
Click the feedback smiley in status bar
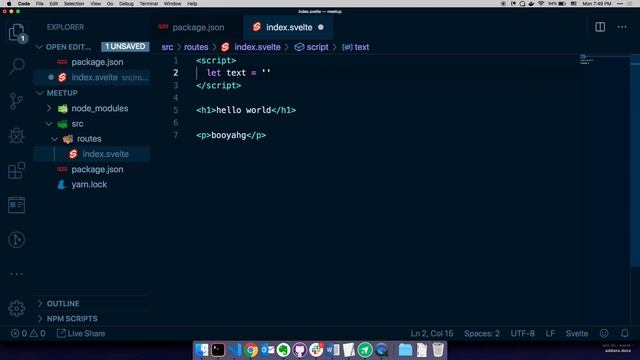[604, 333]
